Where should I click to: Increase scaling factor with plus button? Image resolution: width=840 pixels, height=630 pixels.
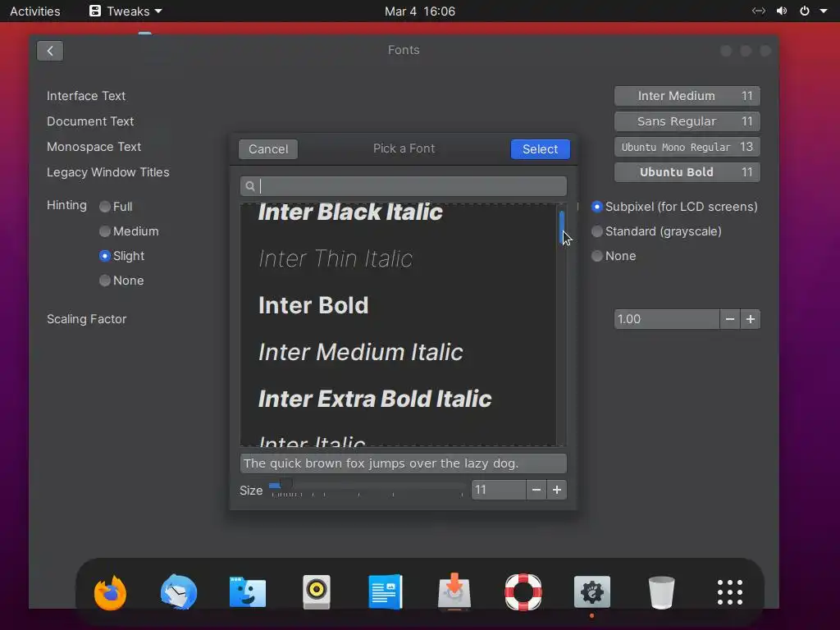[x=751, y=319]
